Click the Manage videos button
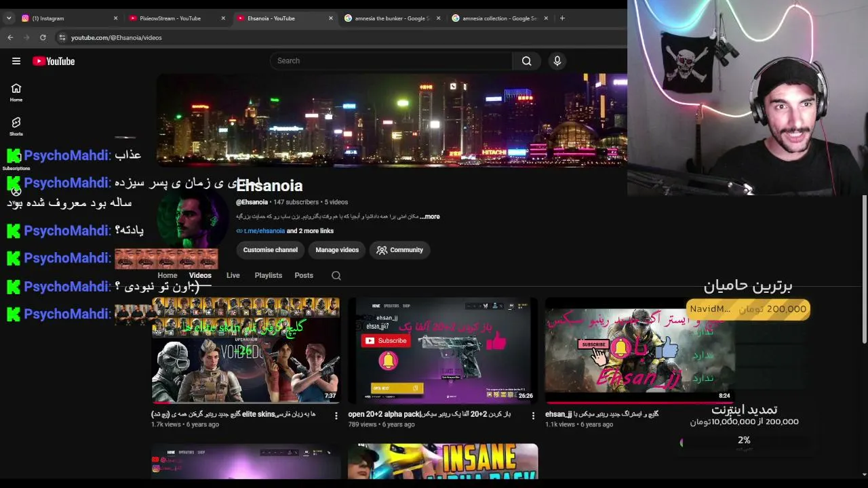868x488 pixels. (337, 250)
